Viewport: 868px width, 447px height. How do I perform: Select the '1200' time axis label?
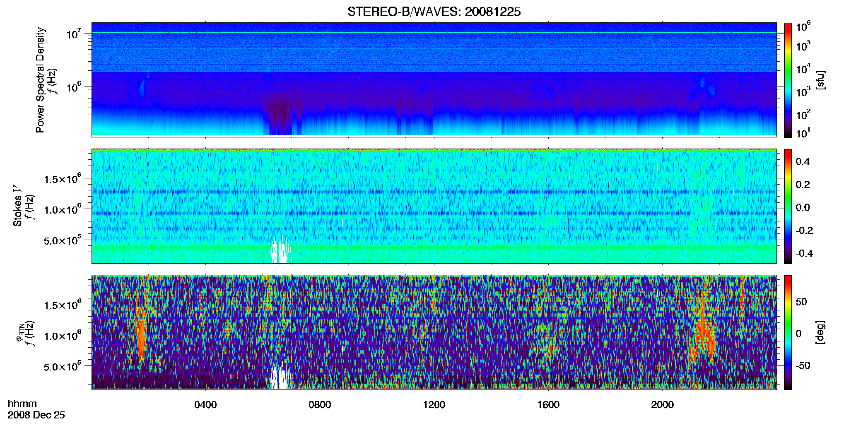pyautogui.click(x=434, y=404)
